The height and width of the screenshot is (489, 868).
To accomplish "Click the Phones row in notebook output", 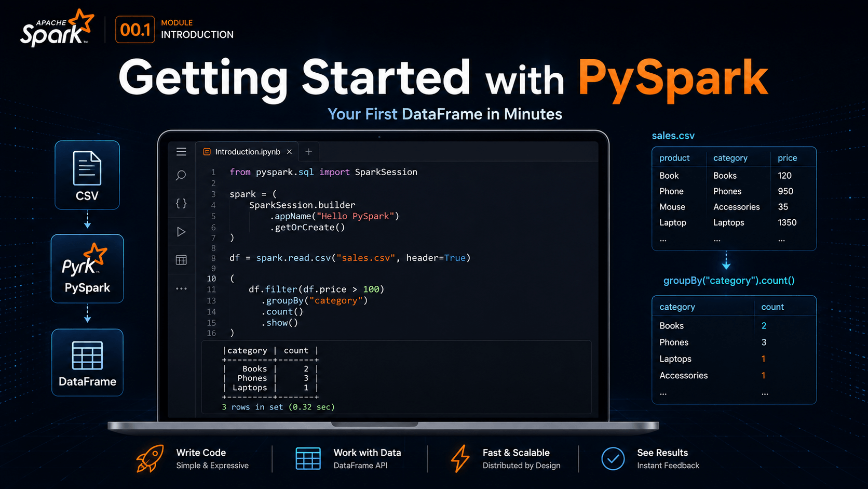I will coord(270,378).
